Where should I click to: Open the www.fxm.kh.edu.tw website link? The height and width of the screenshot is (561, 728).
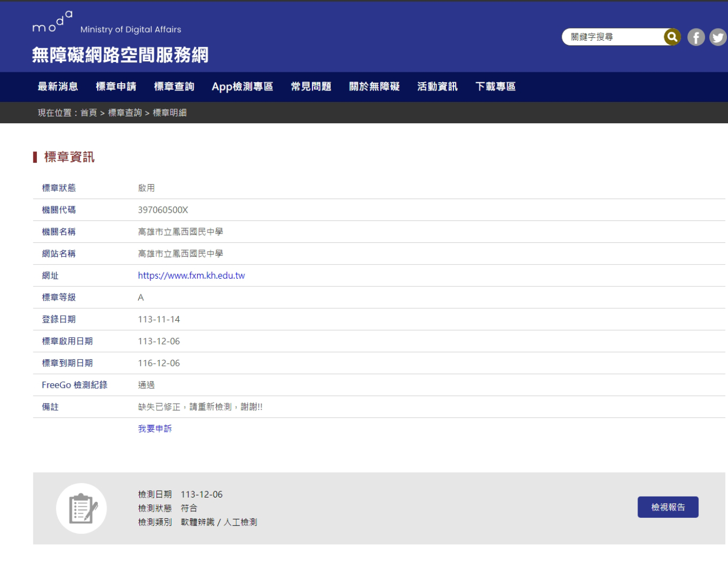pos(191,276)
